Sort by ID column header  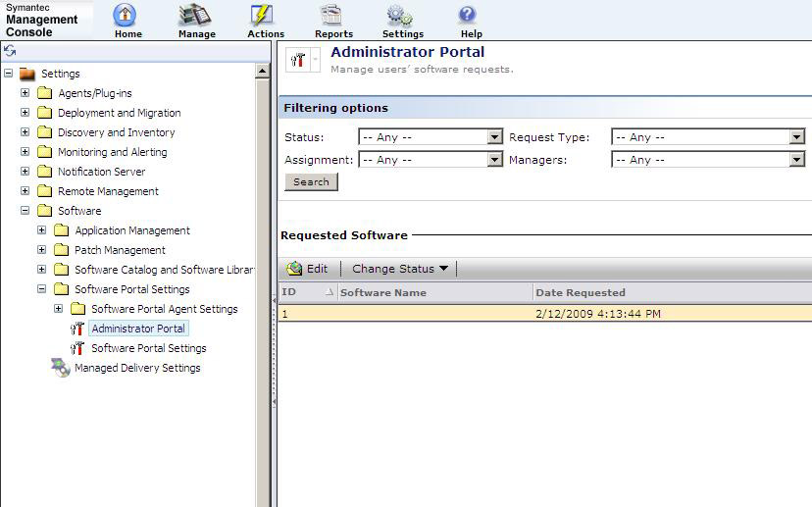tap(308, 292)
